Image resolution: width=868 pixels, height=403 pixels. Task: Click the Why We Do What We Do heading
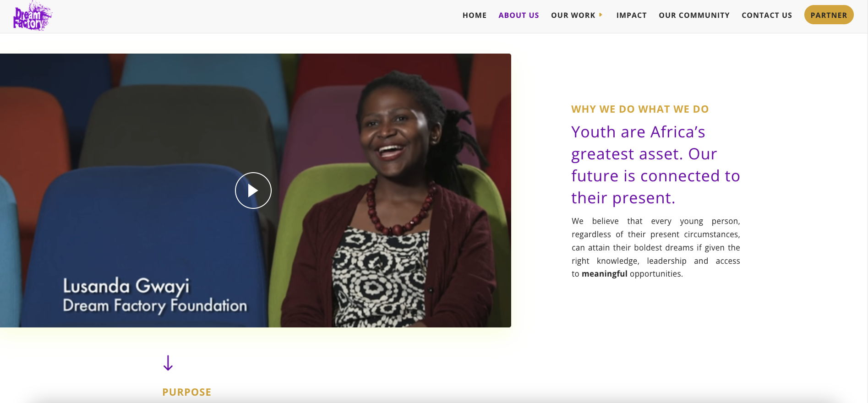coord(640,109)
